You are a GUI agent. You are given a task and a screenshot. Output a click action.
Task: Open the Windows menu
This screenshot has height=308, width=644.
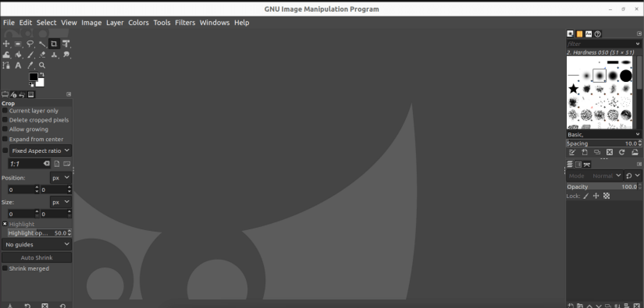(215, 23)
